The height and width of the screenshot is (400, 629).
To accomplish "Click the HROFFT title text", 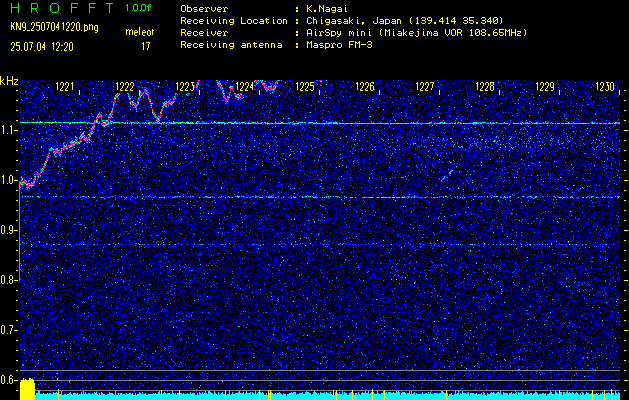I will [63, 8].
